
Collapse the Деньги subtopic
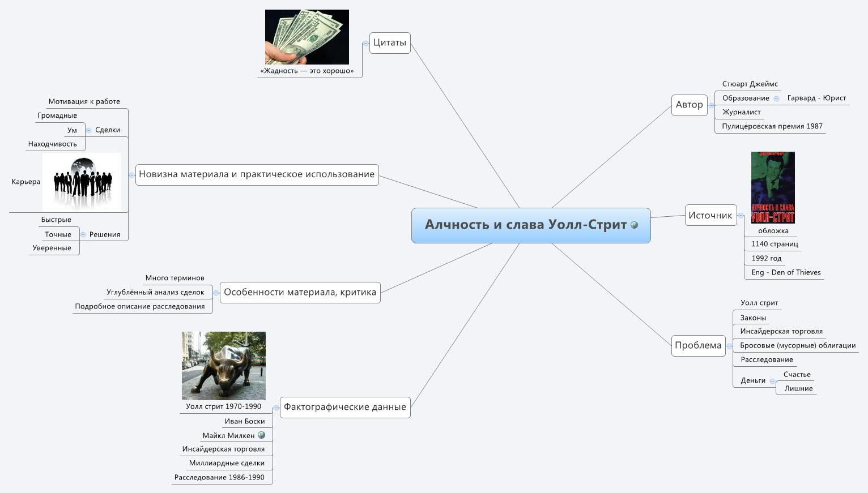click(773, 381)
